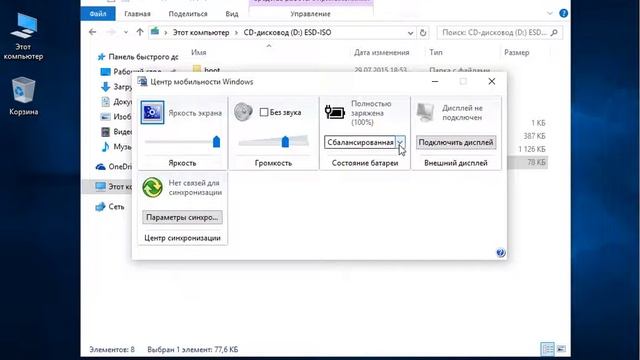Screen dimensions: 640x360
Task: Sort by Размер column header
Action: pyautogui.click(x=516, y=52)
